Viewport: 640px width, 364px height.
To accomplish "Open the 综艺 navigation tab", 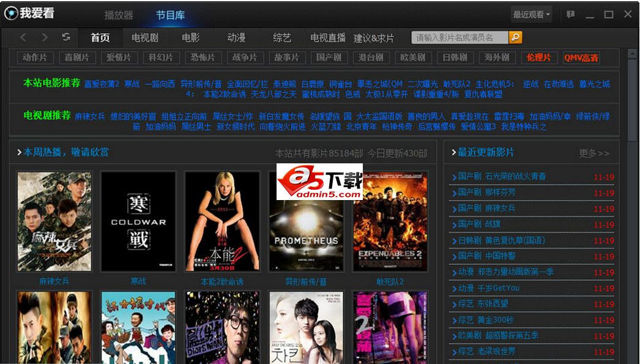I will click(281, 38).
